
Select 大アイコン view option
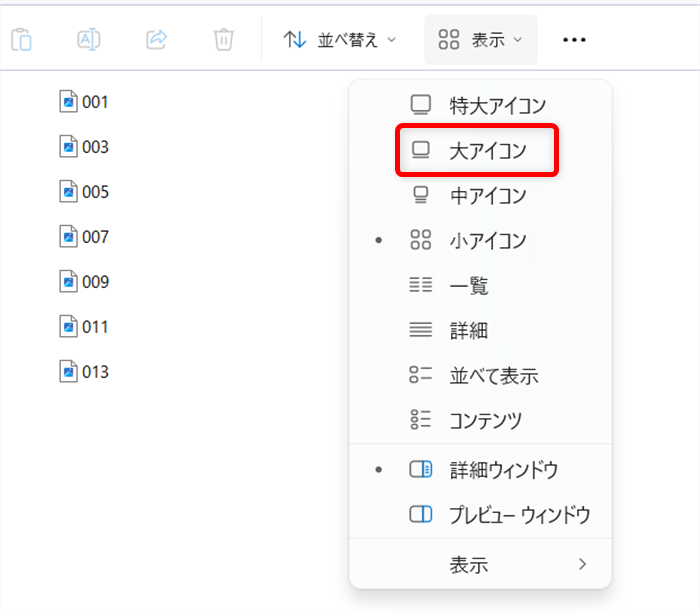click(x=480, y=150)
